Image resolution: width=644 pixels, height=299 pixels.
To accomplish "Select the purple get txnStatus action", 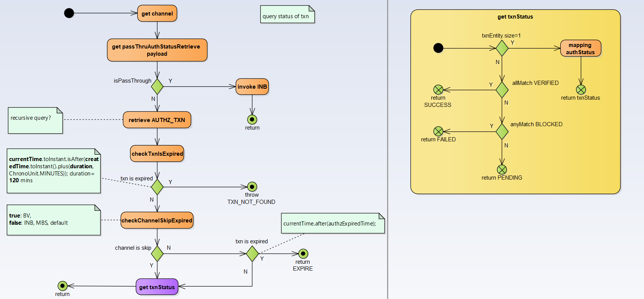I will pos(157,287).
